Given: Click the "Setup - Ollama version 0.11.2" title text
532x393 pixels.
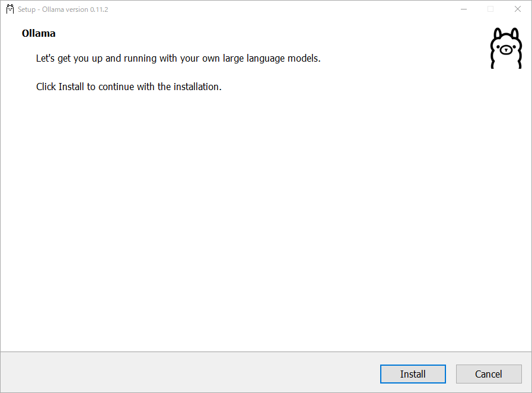Looking at the screenshot, I should point(63,9).
